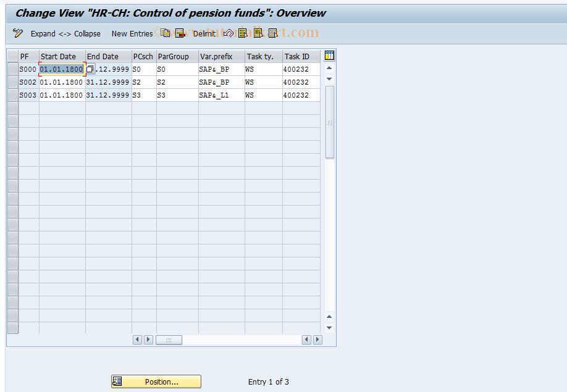Image resolution: width=567 pixels, height=392 pixels.
Task: Click ParGroup cell in row S003
Action: [x=177, y=95]
